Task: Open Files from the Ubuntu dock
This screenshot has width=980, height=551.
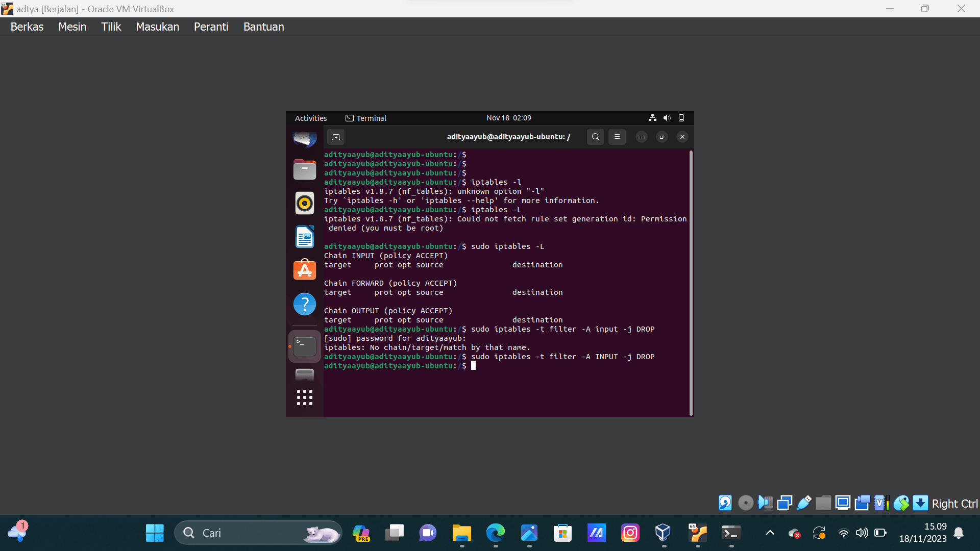Action: tap(305, 169)
